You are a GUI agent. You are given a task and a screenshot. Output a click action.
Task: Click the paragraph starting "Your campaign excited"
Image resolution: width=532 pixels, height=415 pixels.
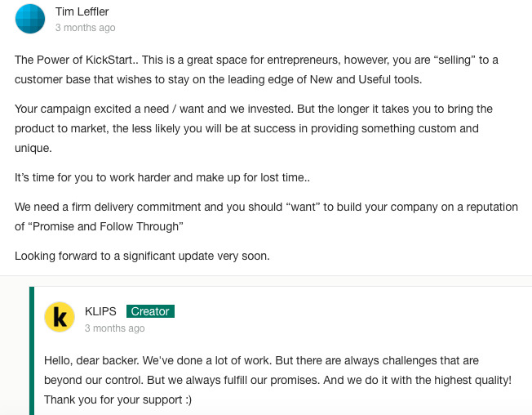(x=253, y=128)
